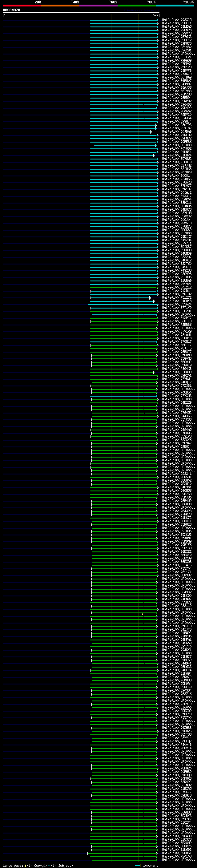Click label UniRef100_B7T1Y9

tap(177, 308)
